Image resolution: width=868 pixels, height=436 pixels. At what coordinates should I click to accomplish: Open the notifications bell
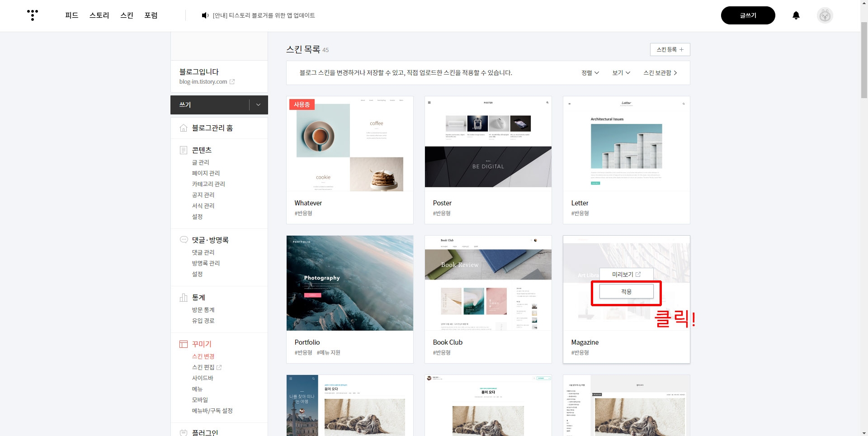pos(796,15)
